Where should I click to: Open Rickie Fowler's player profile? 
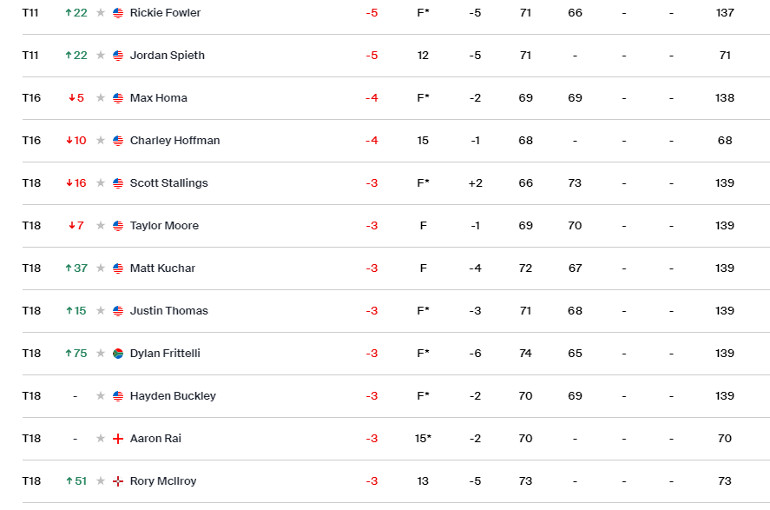click(165, 13)
